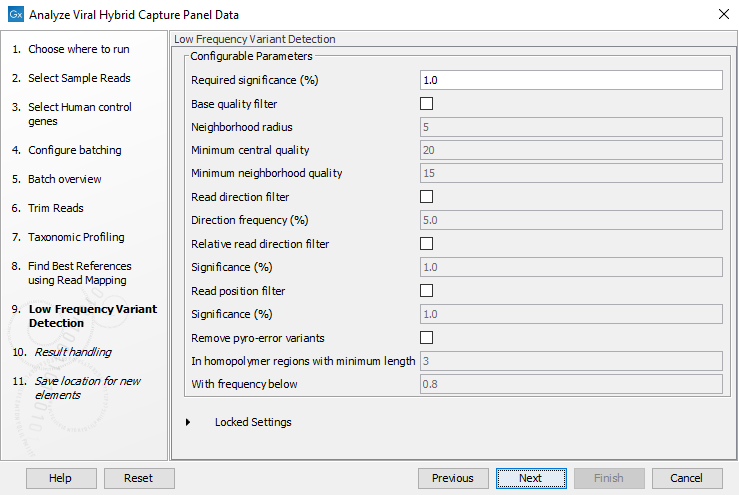Click the Gx application icon in title bar

(15, 14)
